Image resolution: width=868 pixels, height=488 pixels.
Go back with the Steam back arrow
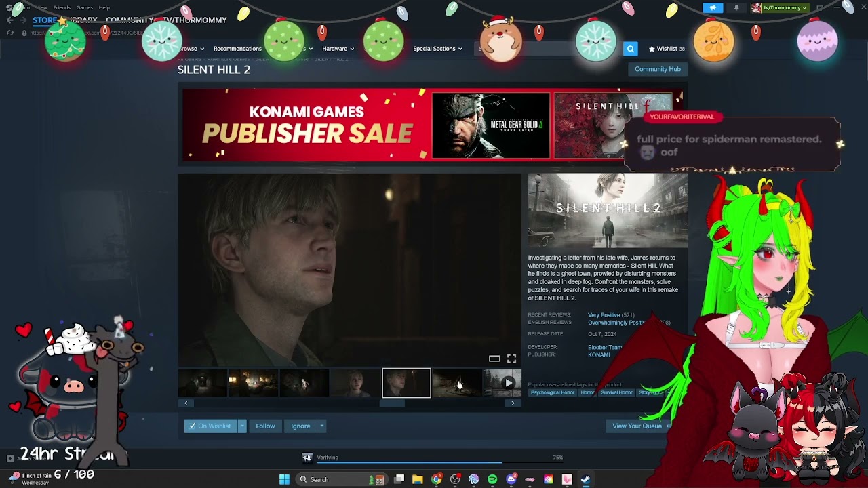[9, 20]
